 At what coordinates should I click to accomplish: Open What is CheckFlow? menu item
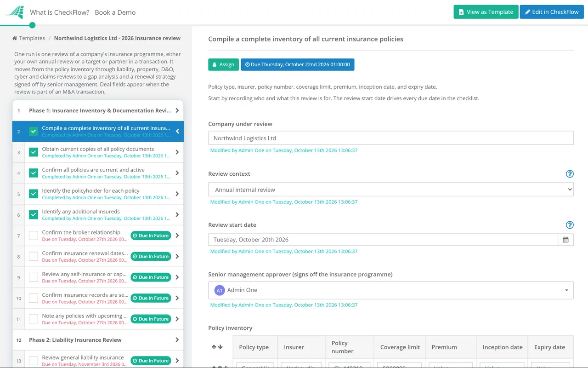pyautogui.click(x=60, y=12)
